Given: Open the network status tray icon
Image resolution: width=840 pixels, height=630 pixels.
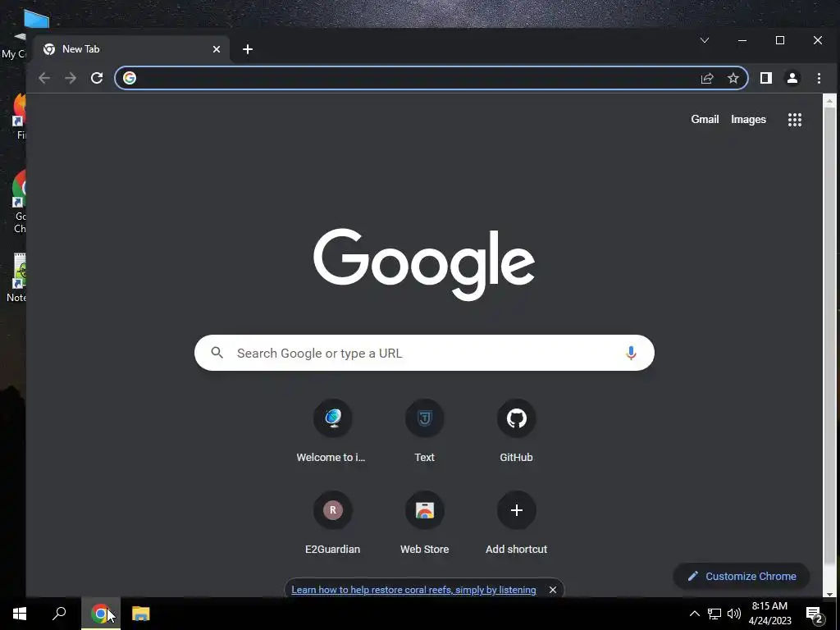Looking at the screenshot, I should pos(714,614).
